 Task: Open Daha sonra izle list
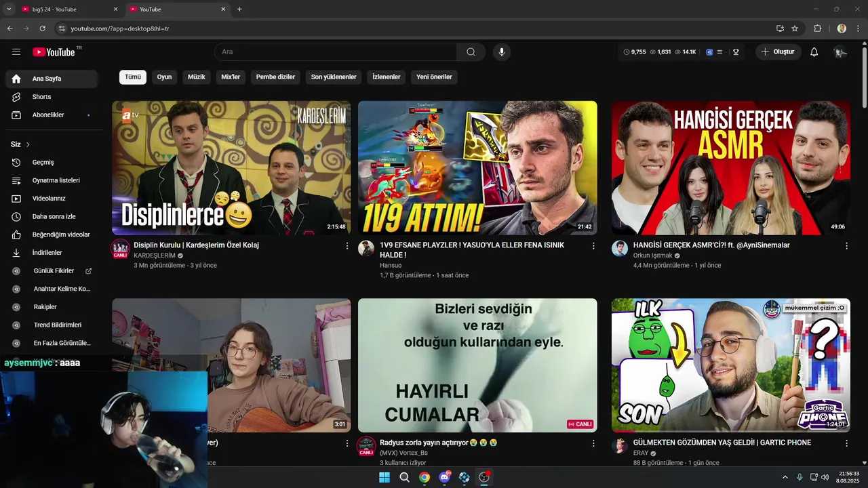[x=52, y=217]
